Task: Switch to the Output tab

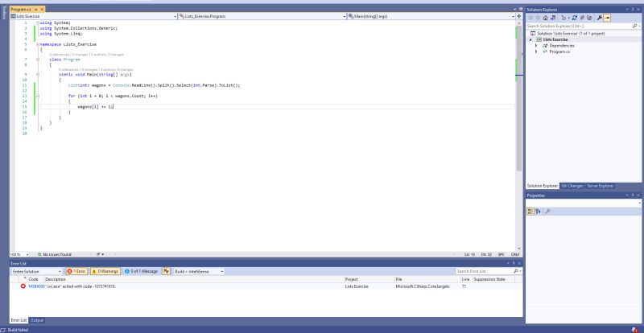Action: pyautogui.click(x=36, y=320)
